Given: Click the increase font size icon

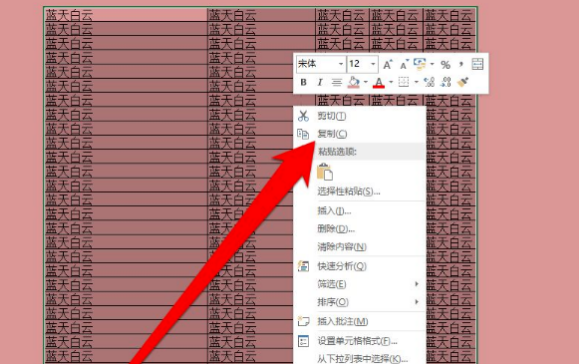Looking at the screenshot, I should [x=387, y=65].
